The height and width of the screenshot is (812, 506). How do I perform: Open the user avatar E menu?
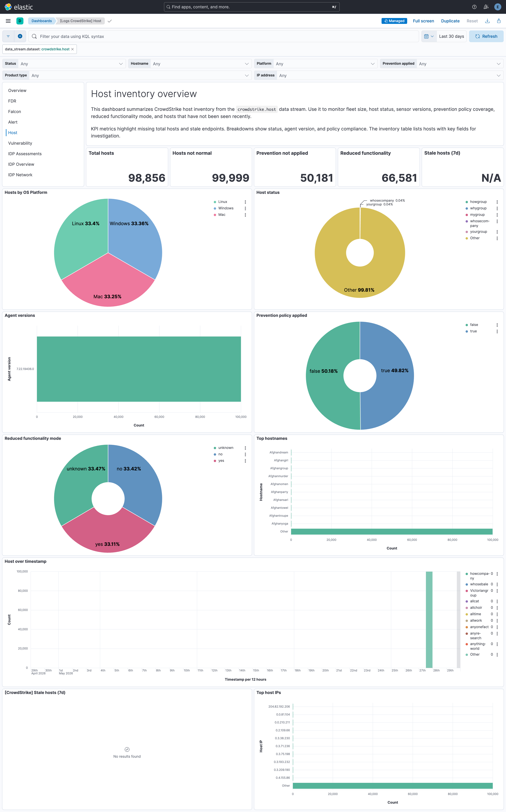pos(498,7)
